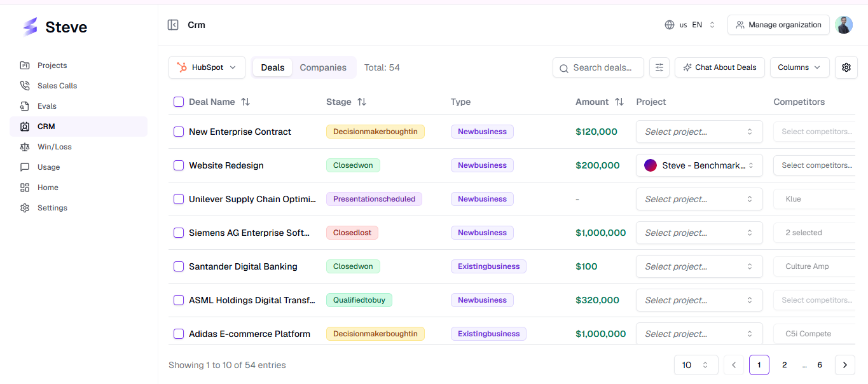Toggle the select-all deals checkbox
This screenshot has width=868, height=384.
(x=179, y=102)
